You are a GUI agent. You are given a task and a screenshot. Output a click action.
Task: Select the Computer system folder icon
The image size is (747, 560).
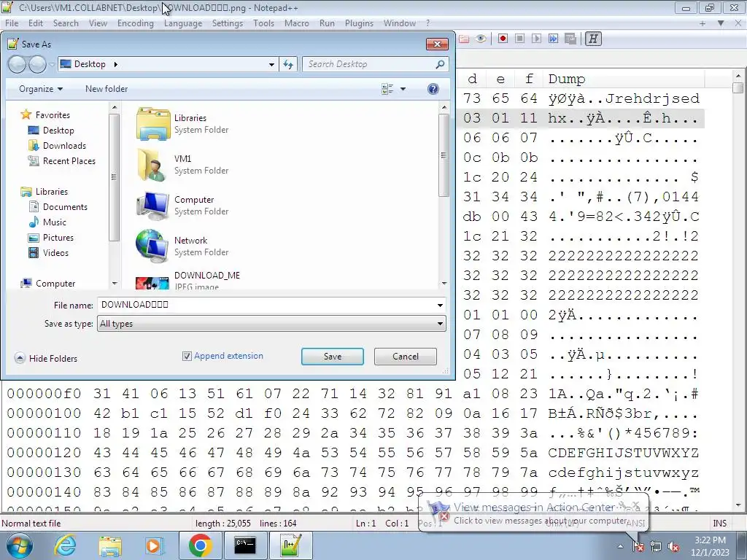[153, 206]
